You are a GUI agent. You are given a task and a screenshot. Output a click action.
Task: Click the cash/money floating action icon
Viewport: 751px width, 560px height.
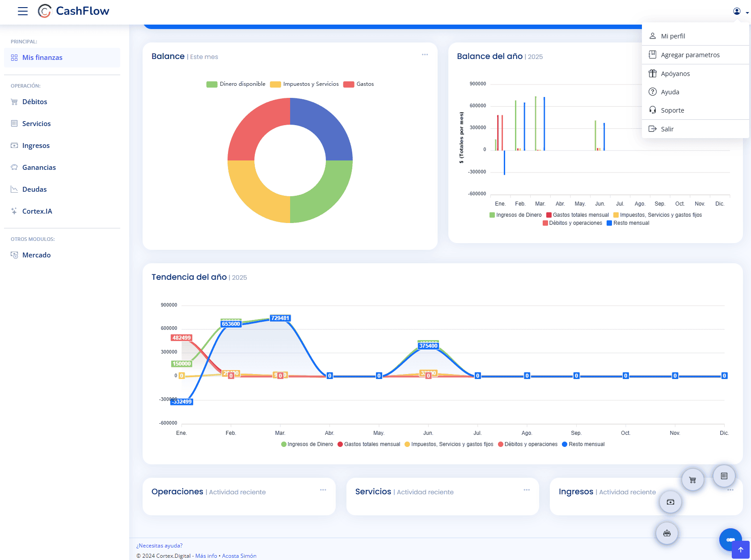[670, 502]
